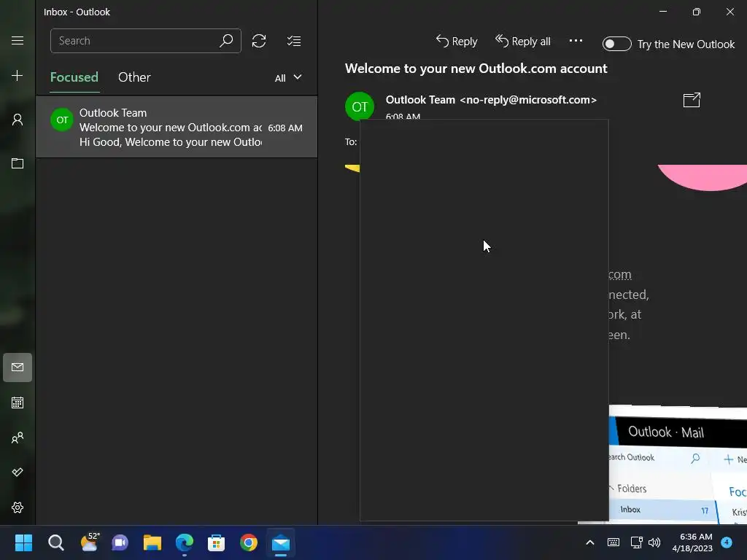Open the All filter dropdown
The width and height of the screenshot is (747, 560).
(x=288, y=77)
